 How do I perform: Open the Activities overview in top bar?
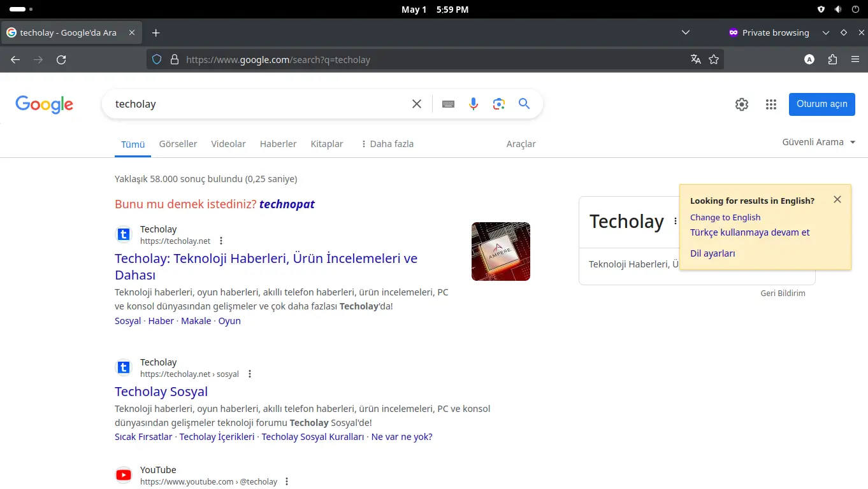[21, 10]
